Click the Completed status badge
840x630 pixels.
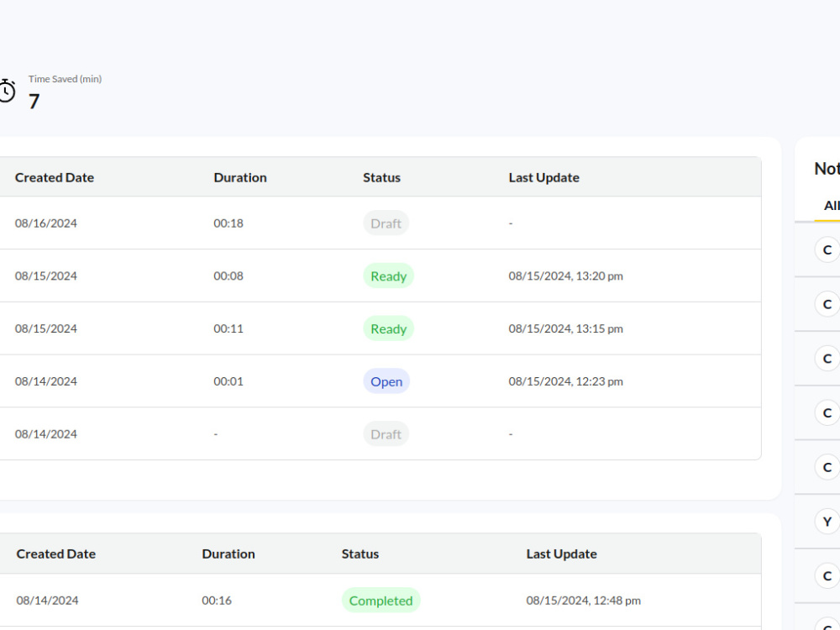click(x=381, y=601)
